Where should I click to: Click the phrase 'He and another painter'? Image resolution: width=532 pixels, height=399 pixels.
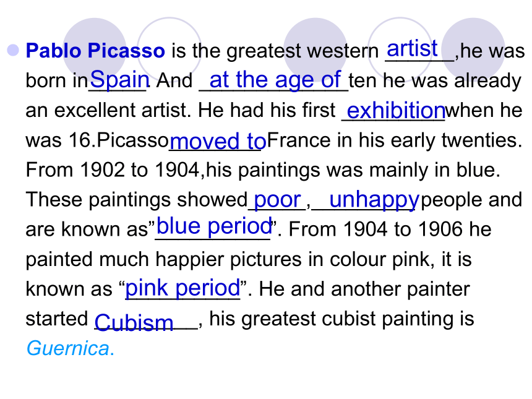pyautogui.click(x=364, y=289)
